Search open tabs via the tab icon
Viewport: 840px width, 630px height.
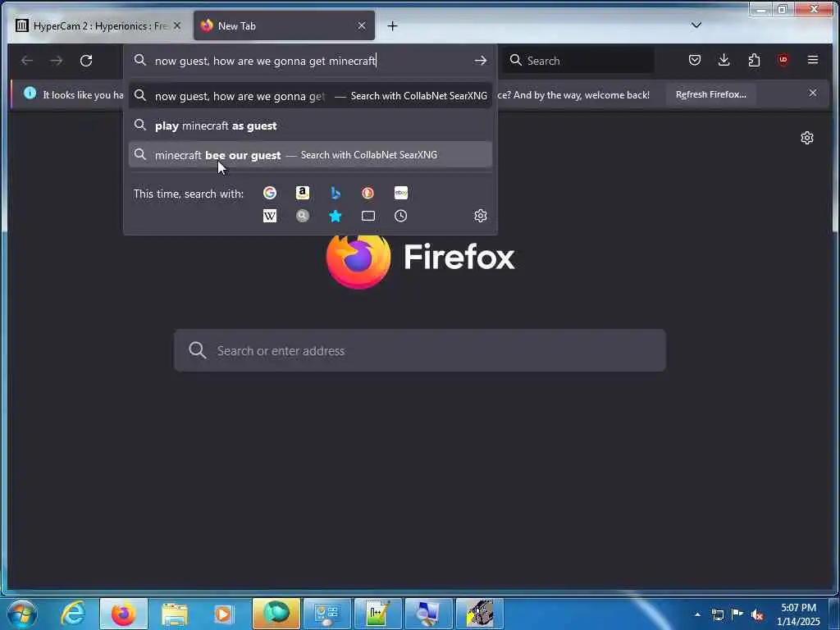(x=368, y=216)
